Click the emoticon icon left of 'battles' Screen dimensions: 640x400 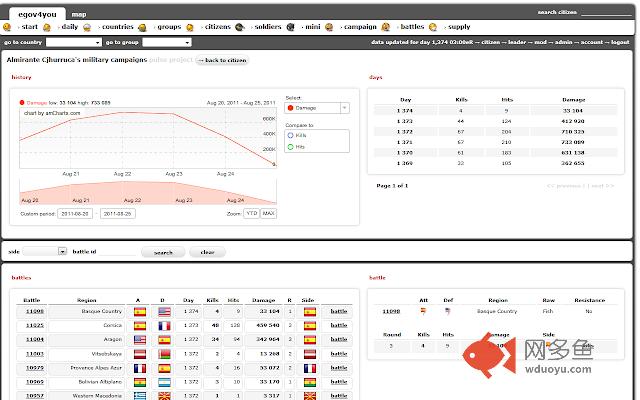click(x=385, y=27)
